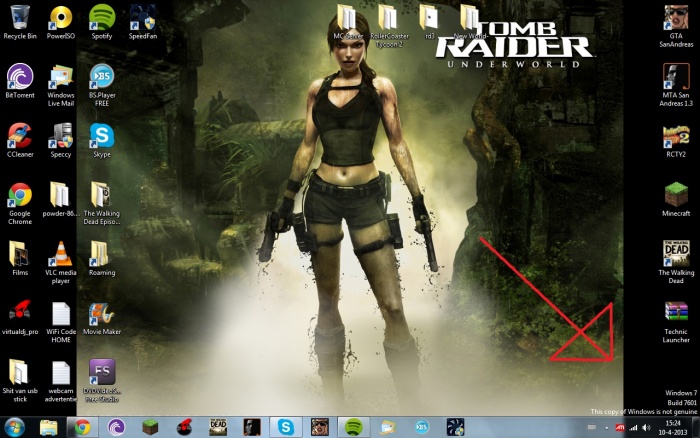Click the Speccy desktop shortcut
The image size is (700, 438).
coord(61,140)
